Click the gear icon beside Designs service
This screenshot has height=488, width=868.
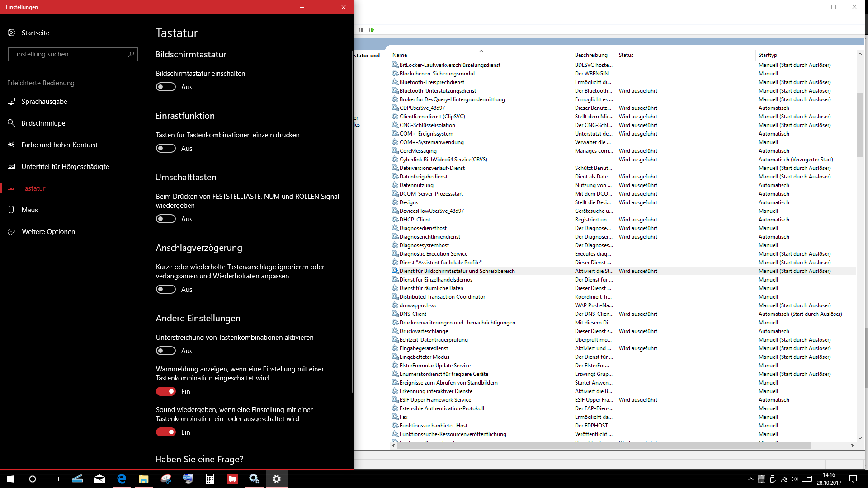395,202
